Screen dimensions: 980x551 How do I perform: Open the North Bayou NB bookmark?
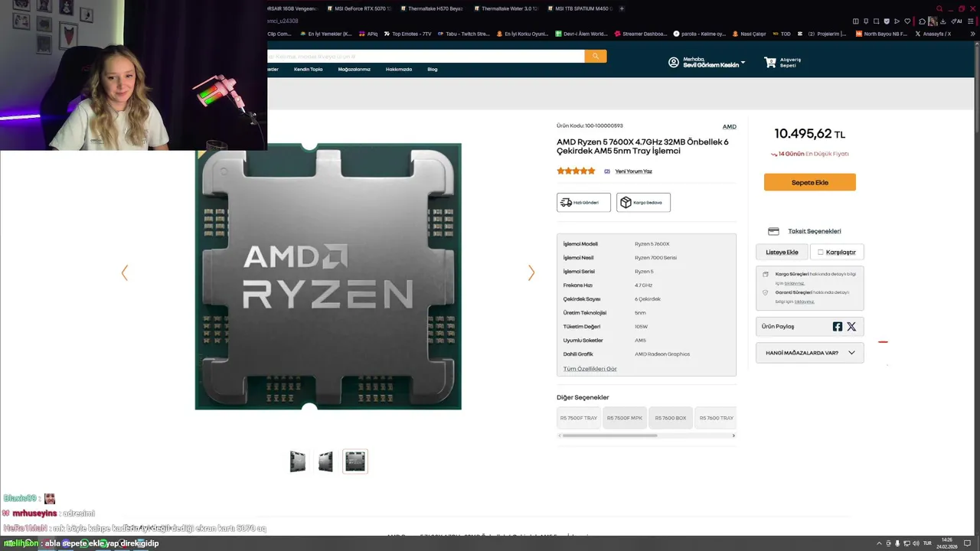click(x=881, y=34)
